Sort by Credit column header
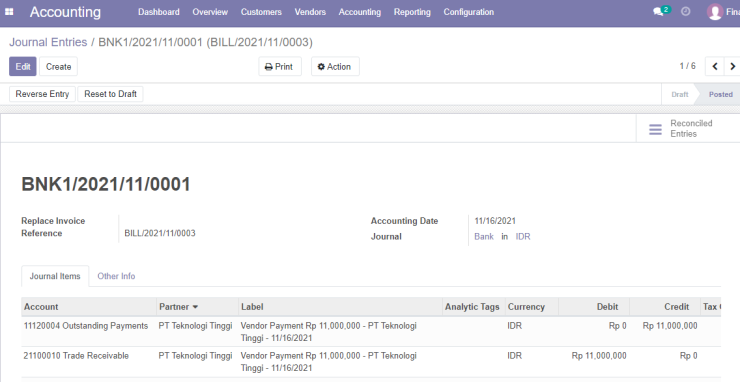 664,307
